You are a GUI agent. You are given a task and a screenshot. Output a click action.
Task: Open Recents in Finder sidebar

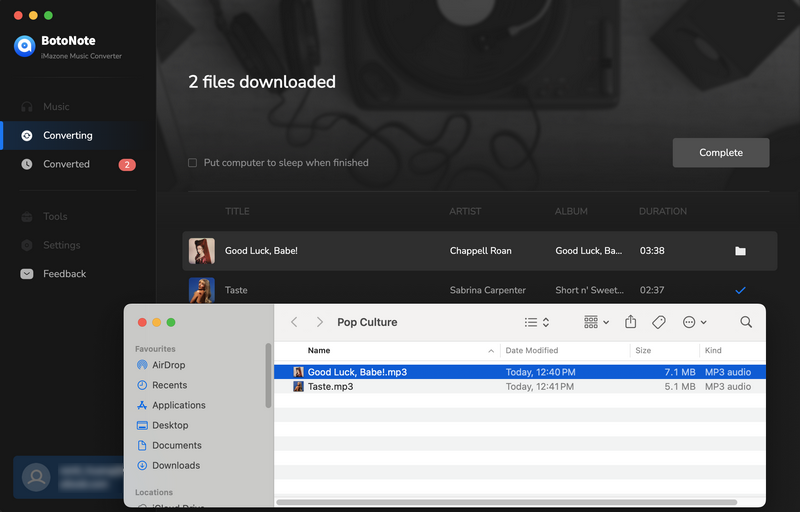click(x=169, y=385)
